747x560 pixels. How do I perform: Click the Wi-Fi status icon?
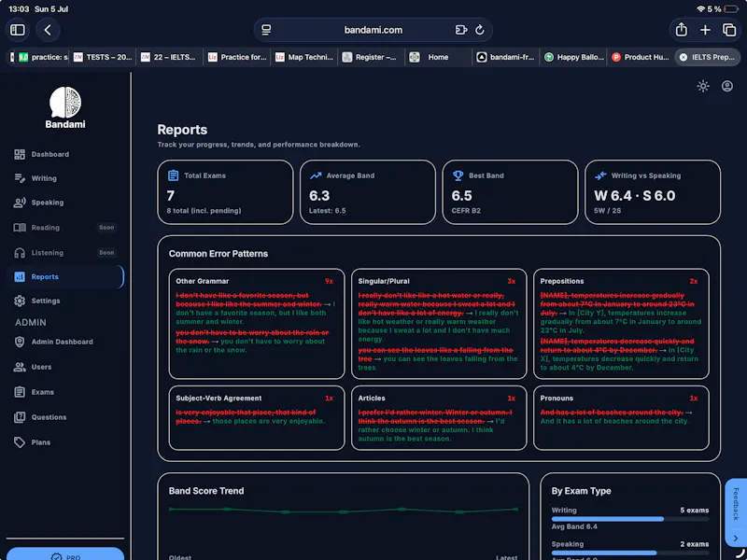[701, 9]
